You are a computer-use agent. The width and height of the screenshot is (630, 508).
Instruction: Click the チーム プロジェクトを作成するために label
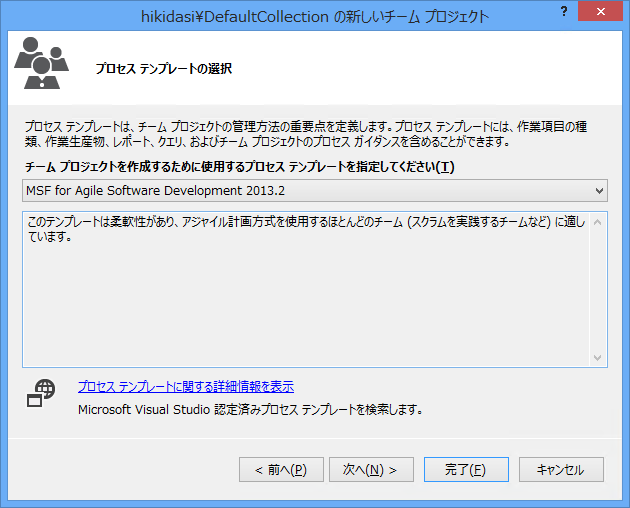pos(239,166)
